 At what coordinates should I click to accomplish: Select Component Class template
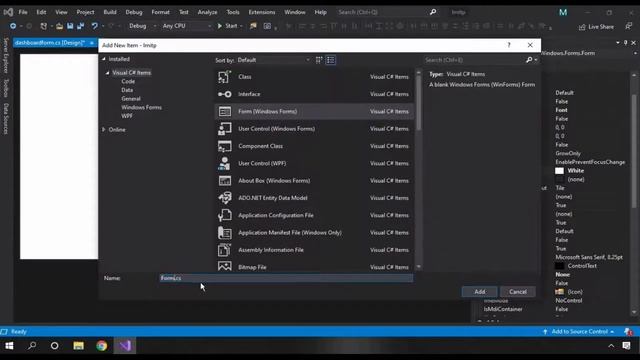coord(314,146)
